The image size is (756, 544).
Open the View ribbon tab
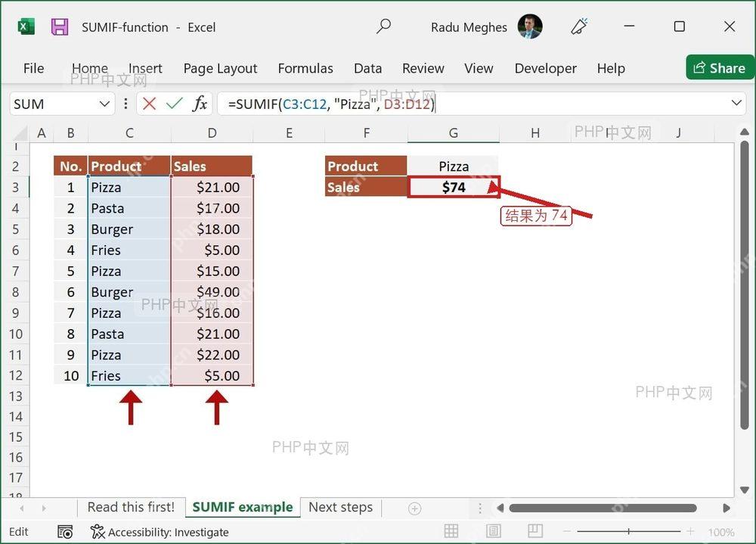(x=479, y=69)
